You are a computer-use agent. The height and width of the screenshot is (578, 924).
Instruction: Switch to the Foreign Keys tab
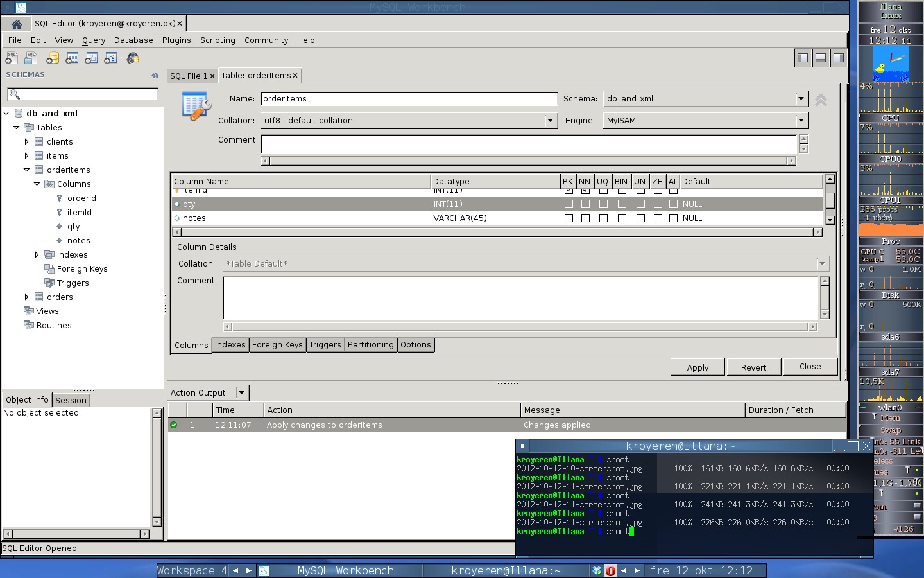(277, 345)
